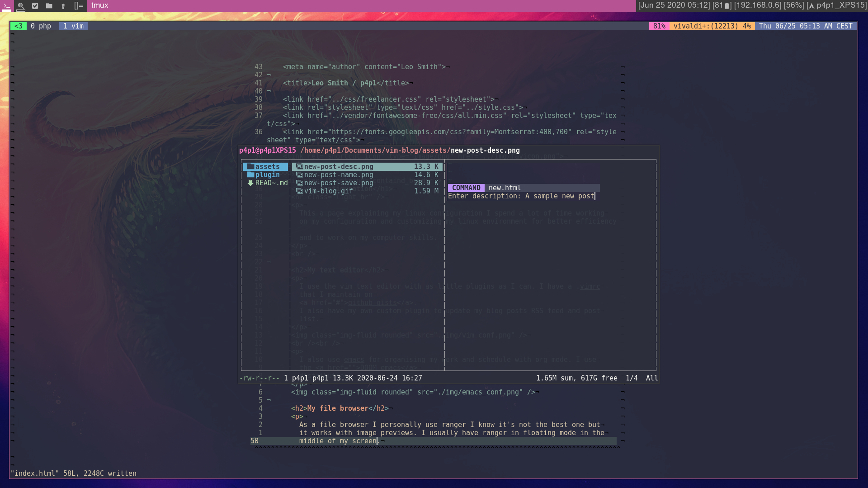Click the drink cup workspace tag
Viewport: 868px width, 488px height.
coord(63,6)
